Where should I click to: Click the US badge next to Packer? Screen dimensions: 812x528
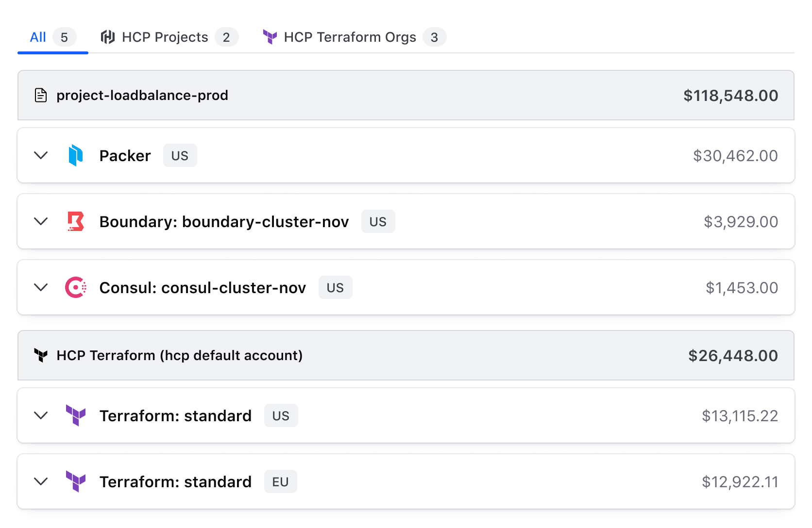[180, 156]
